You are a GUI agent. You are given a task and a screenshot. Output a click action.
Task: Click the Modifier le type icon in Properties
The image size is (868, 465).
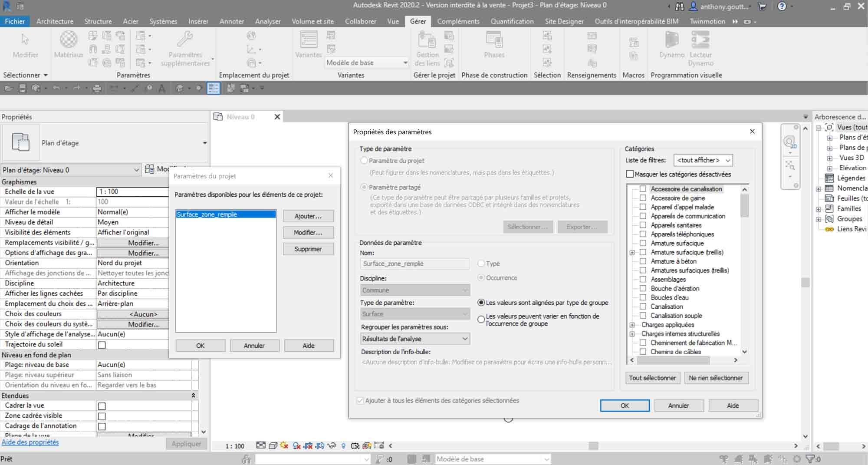150,169
